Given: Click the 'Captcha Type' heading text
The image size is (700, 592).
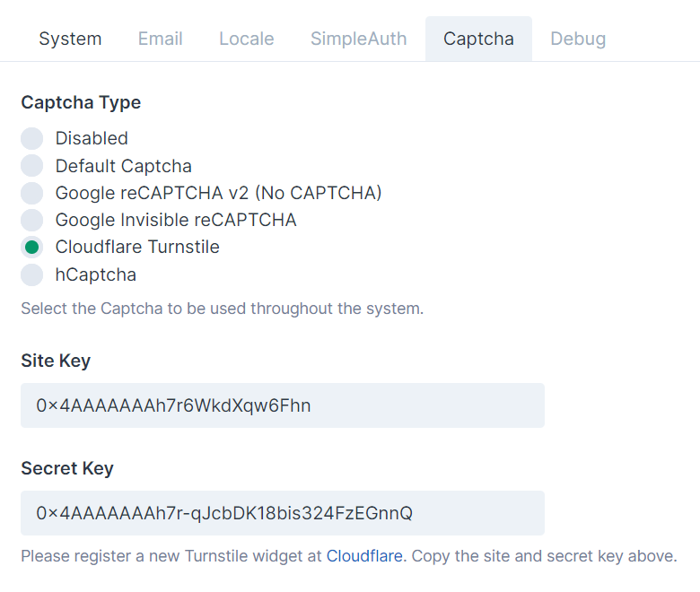Looking at the screenshot, I should (81, 102).
